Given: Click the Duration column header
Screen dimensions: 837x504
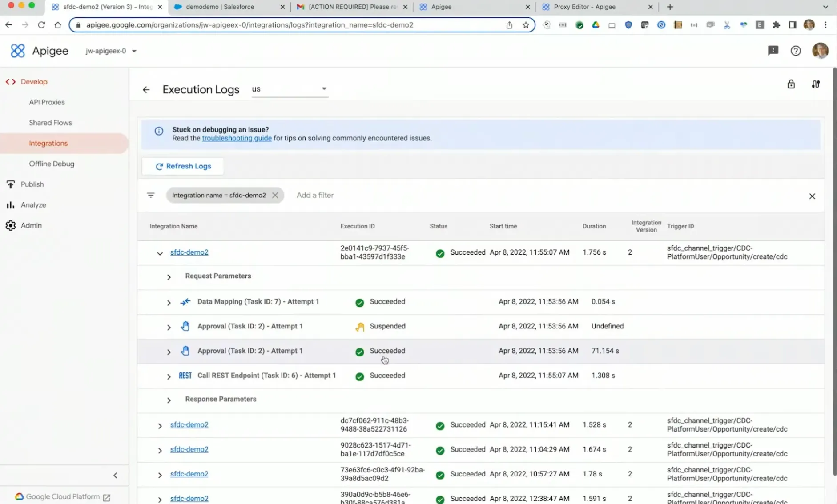Looking at the screenshot, I should click(x=594, y=226).
